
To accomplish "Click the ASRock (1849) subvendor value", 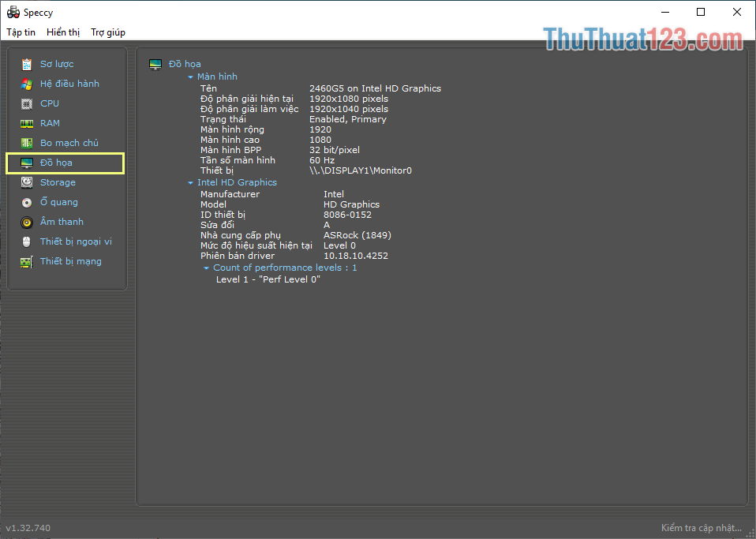I will [357, 235].
